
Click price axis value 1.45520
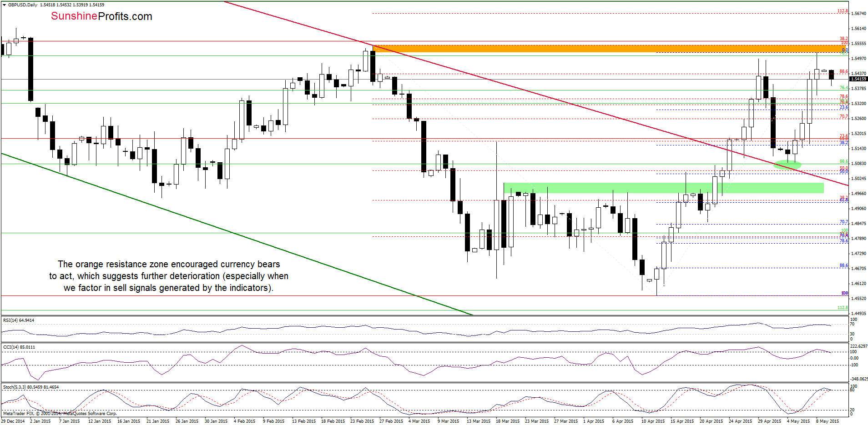coord(858,299)
